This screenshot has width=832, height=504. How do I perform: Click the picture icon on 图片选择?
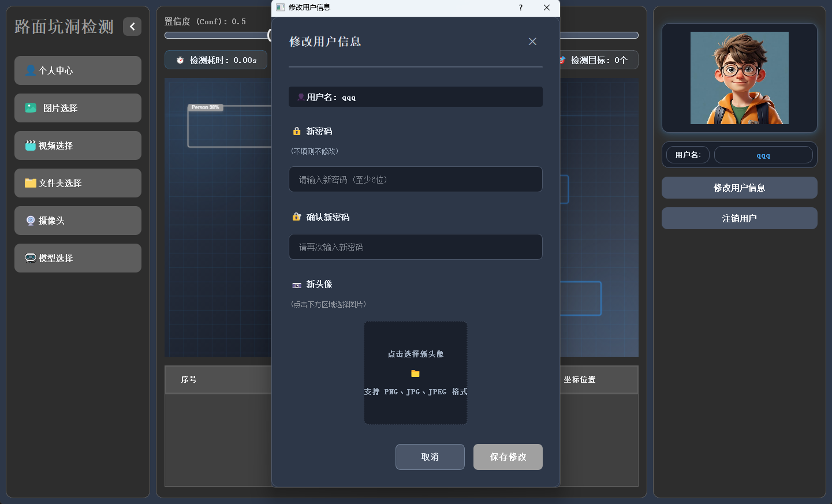pos(31,108)
